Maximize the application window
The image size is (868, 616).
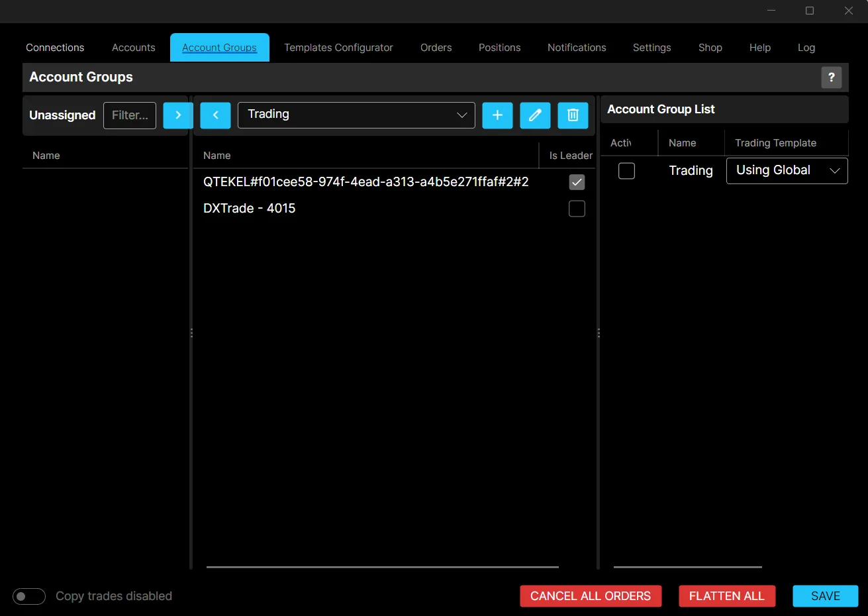(810, 11)
